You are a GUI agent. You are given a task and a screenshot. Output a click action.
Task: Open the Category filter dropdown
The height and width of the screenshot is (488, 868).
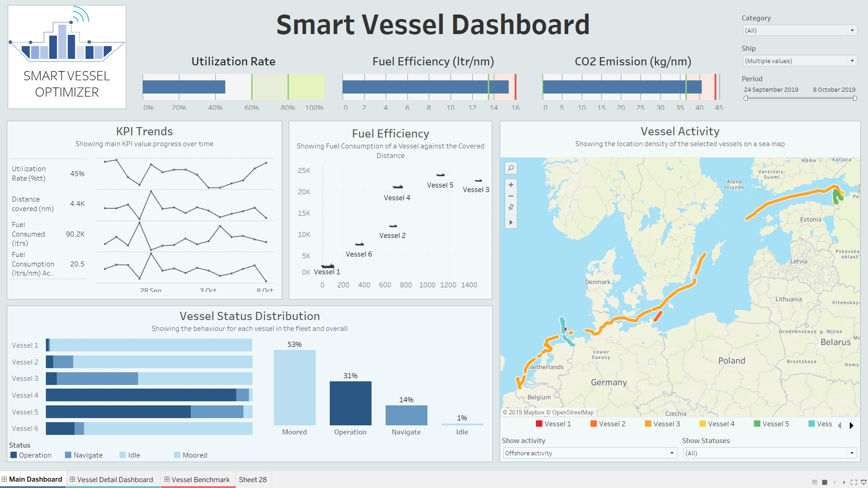799,30
